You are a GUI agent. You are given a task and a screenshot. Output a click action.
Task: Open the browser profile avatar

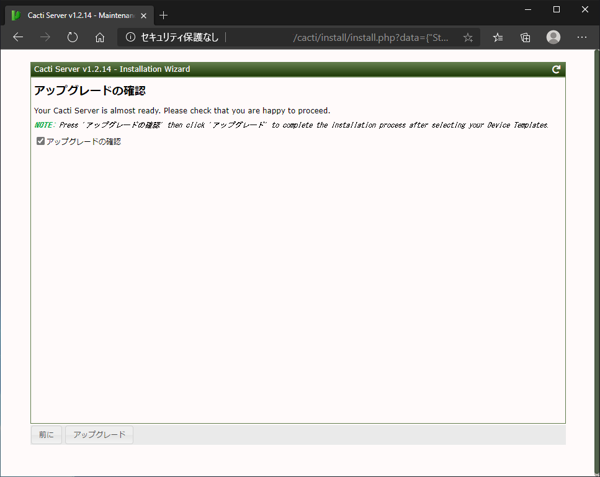click(x=553, y=37)
